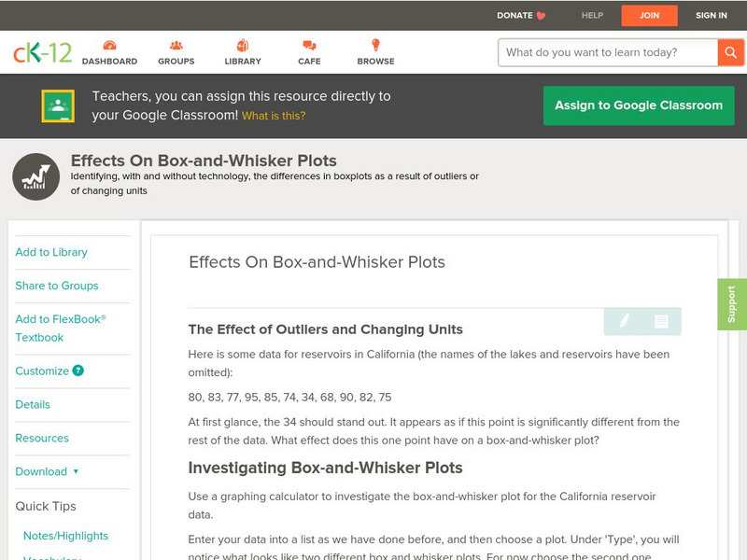The width and height of the screenshot is (747, 560).
Task: Click Share to Groups
Action: (57, 286)
